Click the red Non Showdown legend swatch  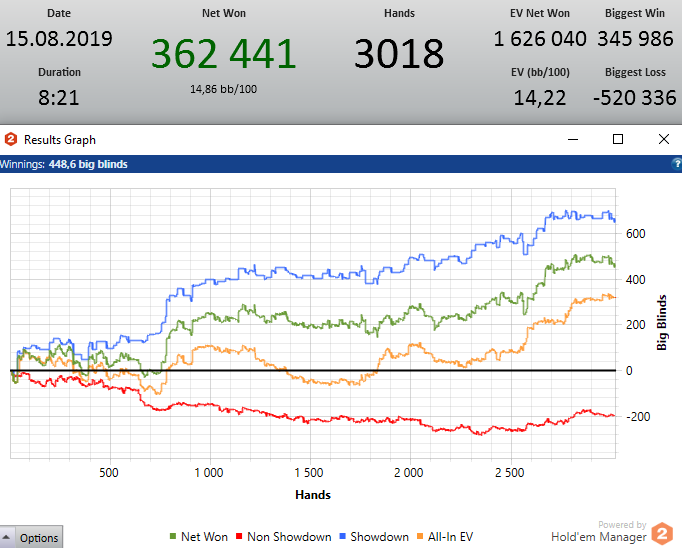tap(239, 537)
